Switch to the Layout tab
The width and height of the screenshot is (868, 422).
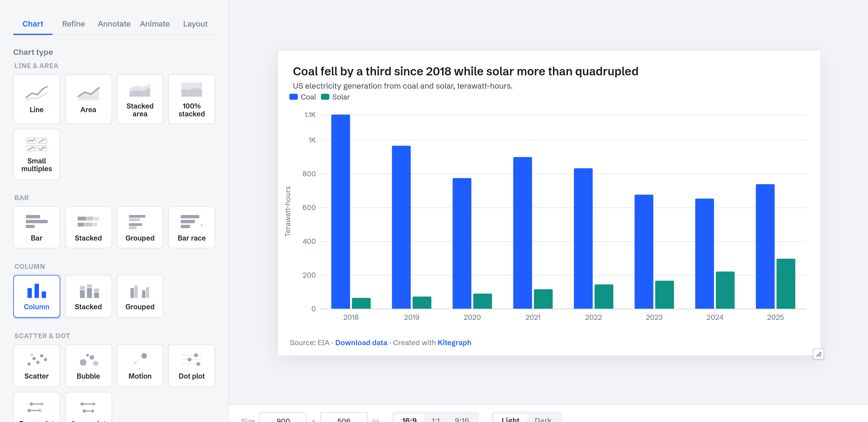[x=195, y=24]
